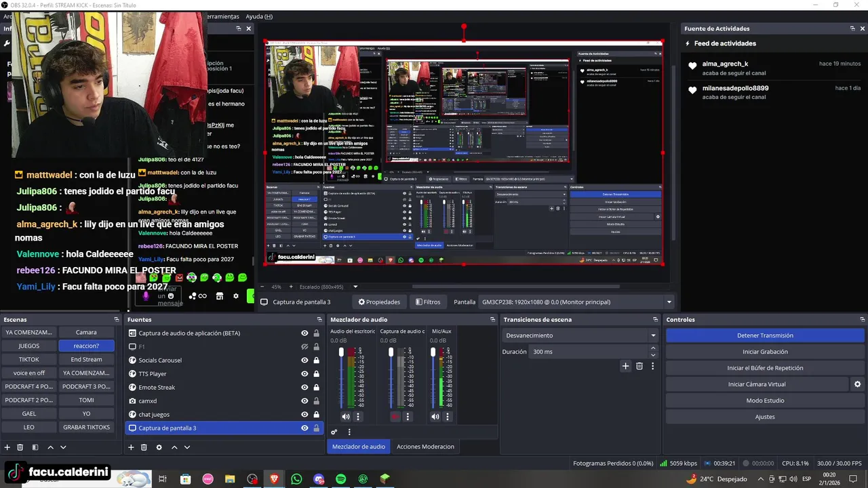Switch to Mezclador de audio tab
Screen dimensions: 868x488
tap(359, 446)
